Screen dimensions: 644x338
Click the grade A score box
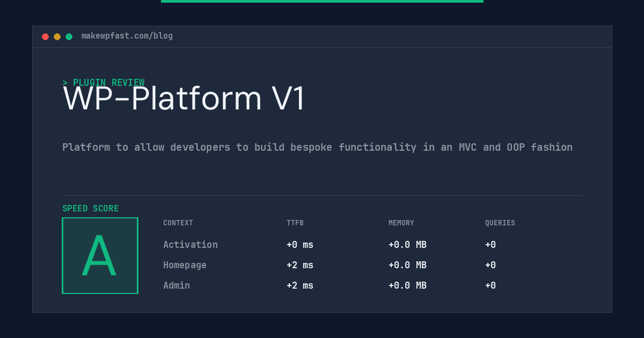(x=100, y=255)
